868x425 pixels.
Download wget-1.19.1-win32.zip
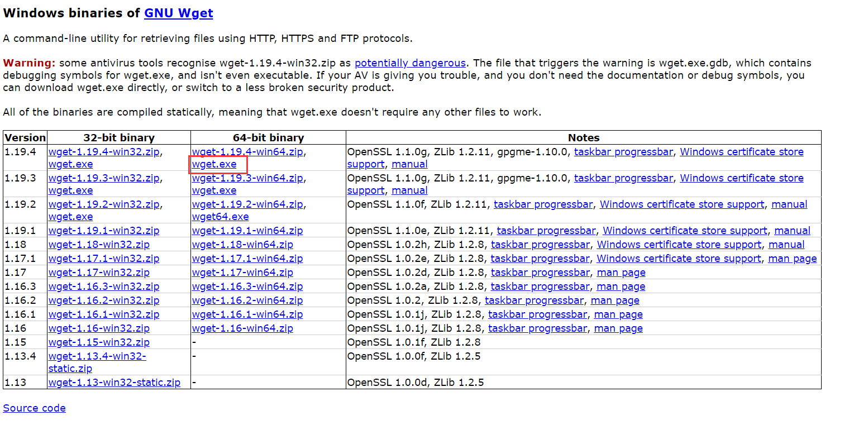coord(104,231)
